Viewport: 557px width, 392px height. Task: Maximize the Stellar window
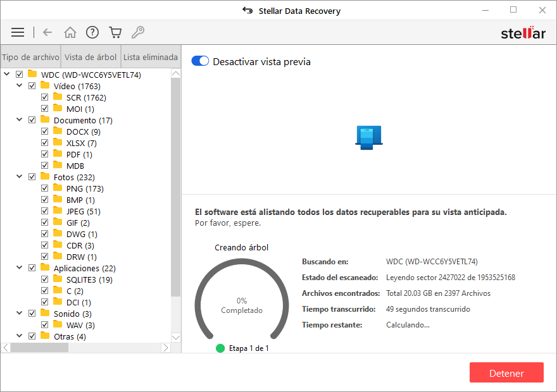(513, 10)
